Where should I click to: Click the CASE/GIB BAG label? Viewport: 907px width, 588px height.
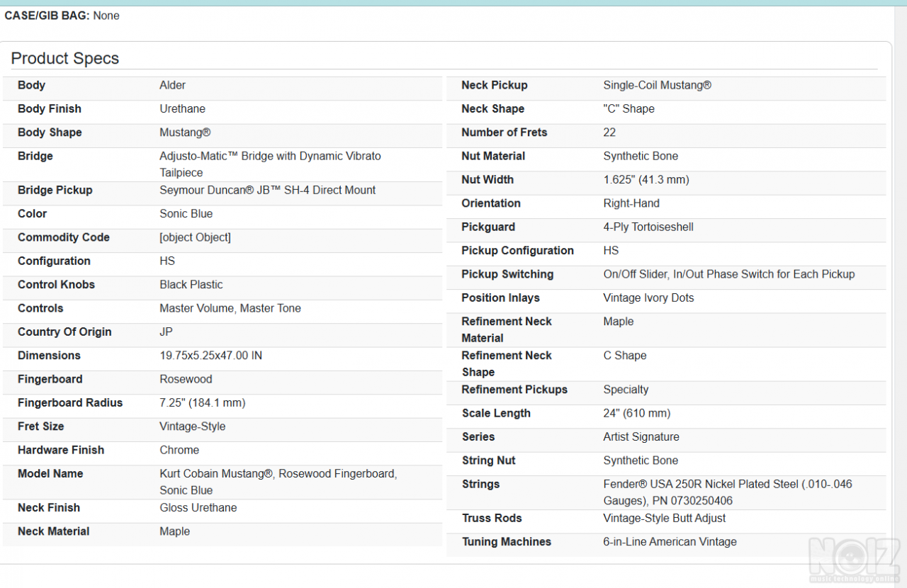point(47,16)
